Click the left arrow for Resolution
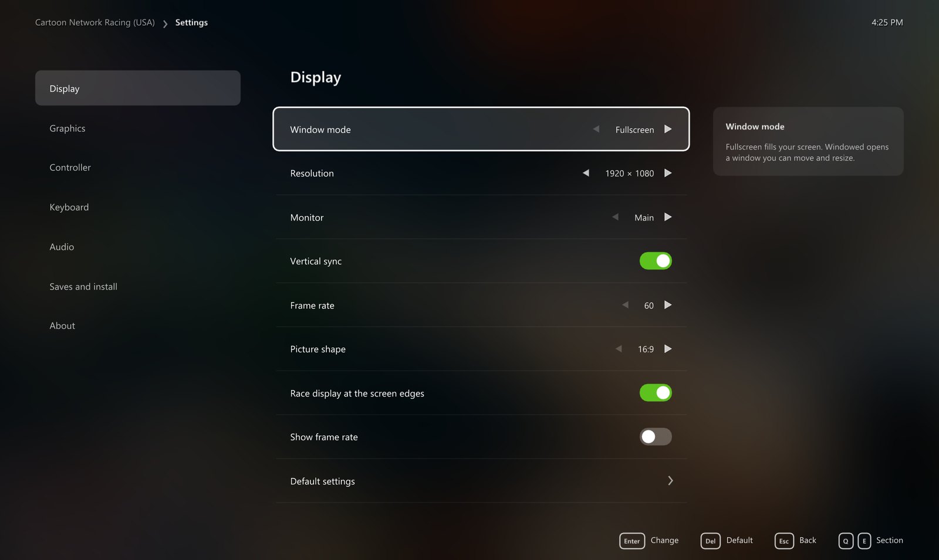 pyautogui.click(x=586, y=173)
